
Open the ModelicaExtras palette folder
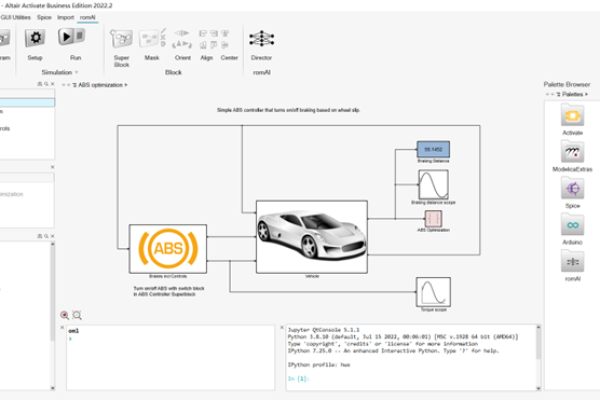[x=572, y=152]
